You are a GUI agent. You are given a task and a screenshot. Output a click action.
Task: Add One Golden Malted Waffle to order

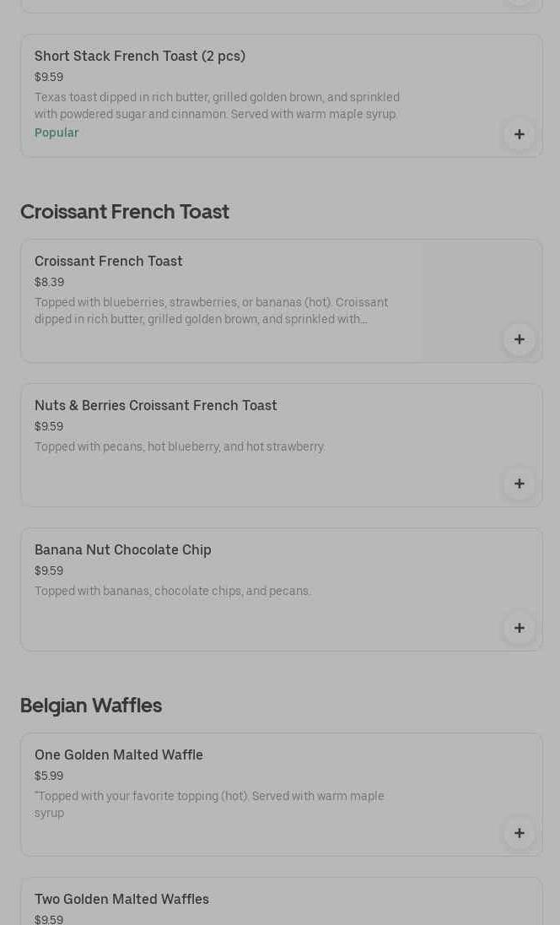click(519, 833)
